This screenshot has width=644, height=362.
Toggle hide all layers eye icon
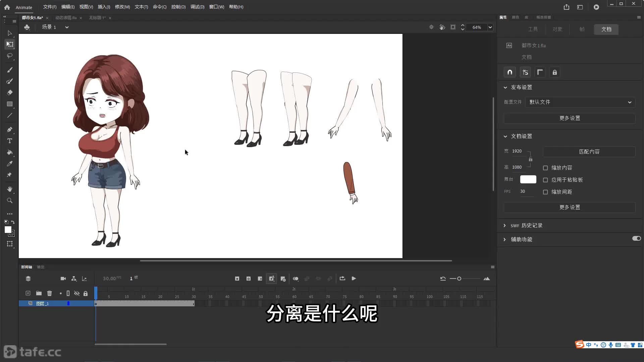[x=77, y=293]
